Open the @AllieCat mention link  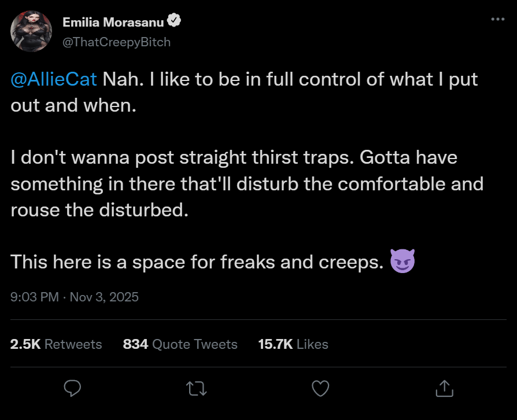pos(53,79)
